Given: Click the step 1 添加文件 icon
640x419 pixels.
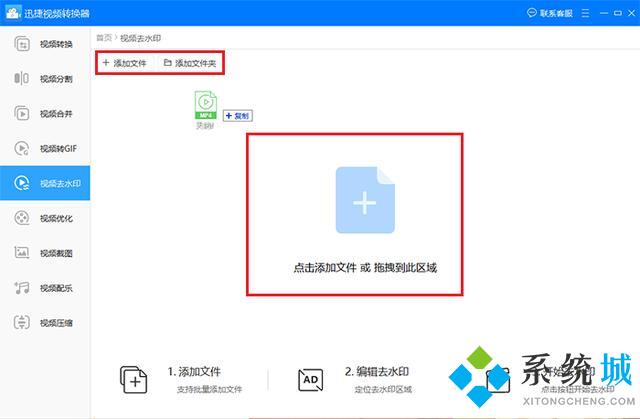Looking at the screenshot, I should coord(133,379).
